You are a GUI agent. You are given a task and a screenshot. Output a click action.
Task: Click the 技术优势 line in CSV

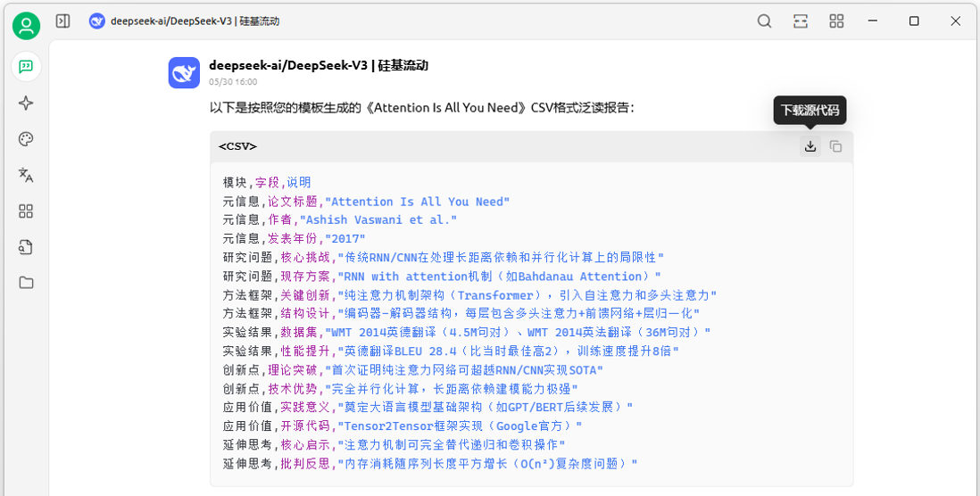pyautogui.click(x=400, y=389)
